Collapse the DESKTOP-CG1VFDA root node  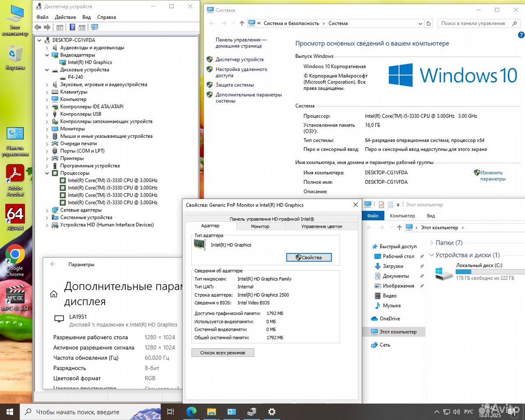pyautogui.click(x=39, y=40)
